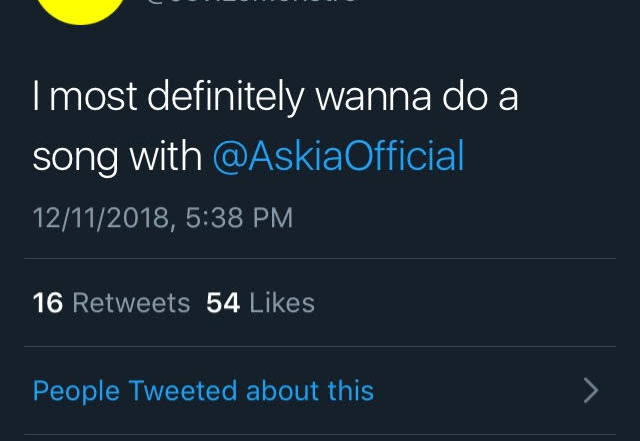This screenshot has width=640, height=441.
Task: Open the @AskiaOfficial mention
Action: (338, 157)
